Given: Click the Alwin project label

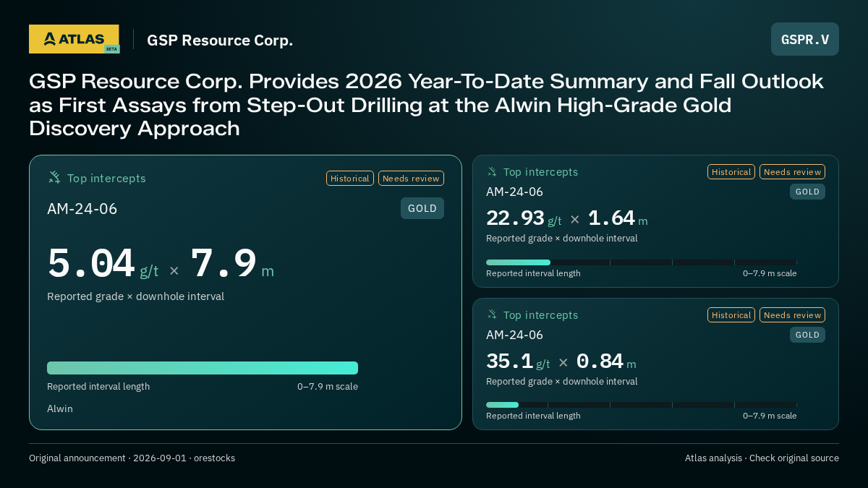Looking at the screenshot, I should (60, 408).
